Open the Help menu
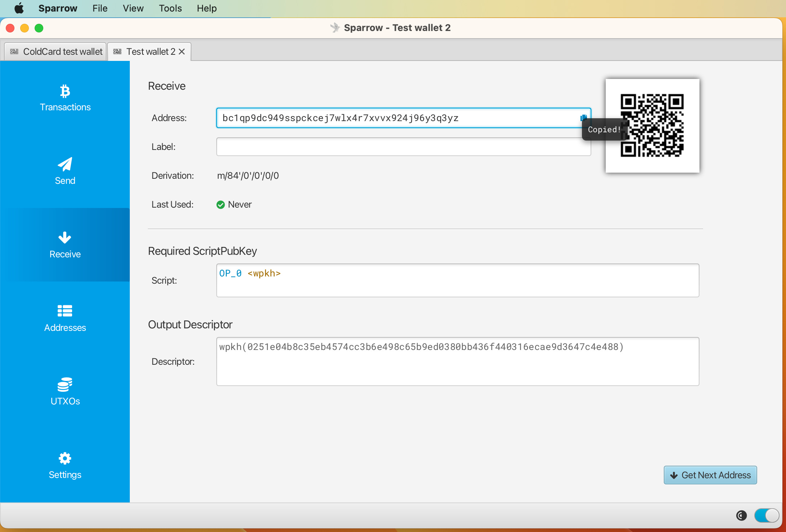Screen dimensions: 786x532 [207, 8]
